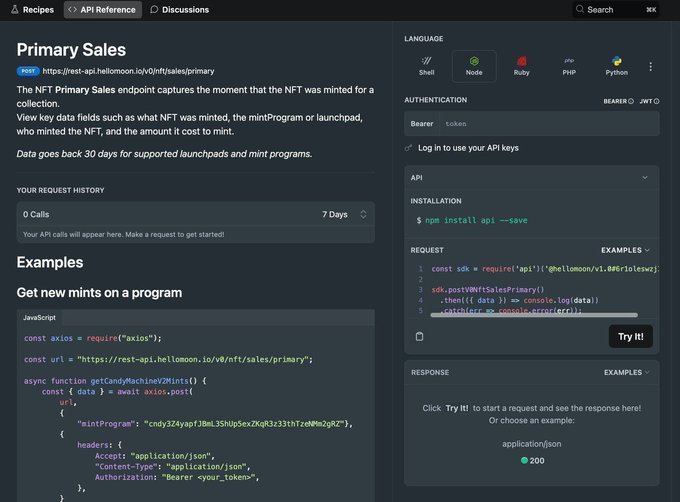The height and width of the screenshot is (502, 680).
Task: Click the sdk.postV0NftSalesPrimary() code line
Action: 487,290
